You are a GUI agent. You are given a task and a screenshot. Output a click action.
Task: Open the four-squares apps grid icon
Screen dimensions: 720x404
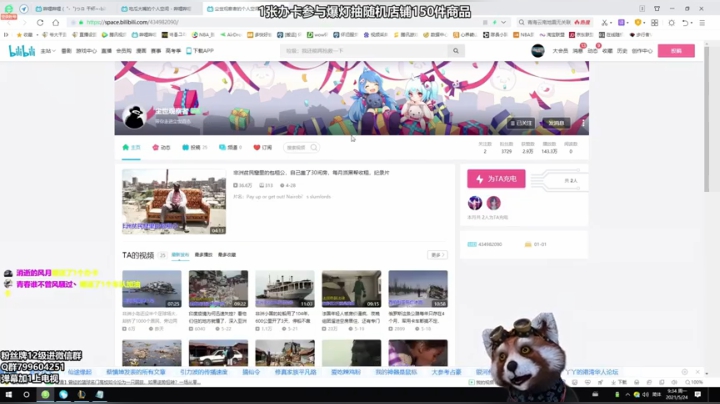[654, 22]
